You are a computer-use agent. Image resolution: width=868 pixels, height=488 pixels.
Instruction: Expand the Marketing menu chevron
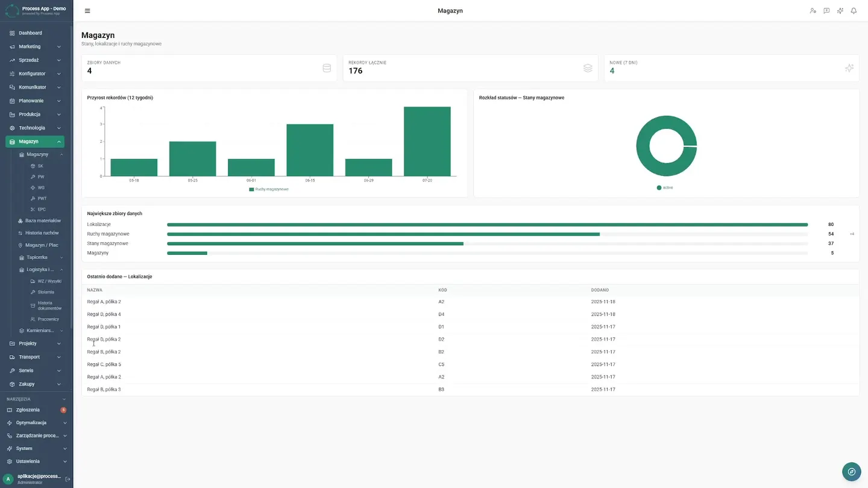pyautogui.click(x=59, y=46)
